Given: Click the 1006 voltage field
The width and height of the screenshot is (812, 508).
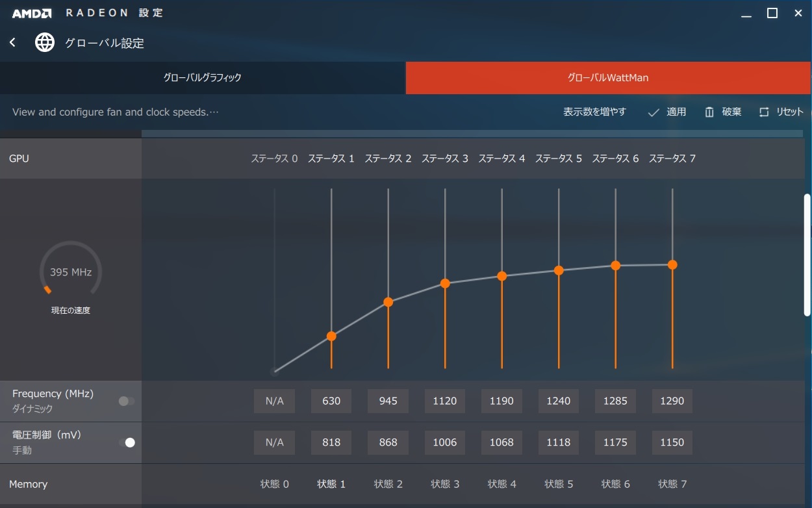Looking at the screenshot, I should pyautogui.click(x=445, y=442).
